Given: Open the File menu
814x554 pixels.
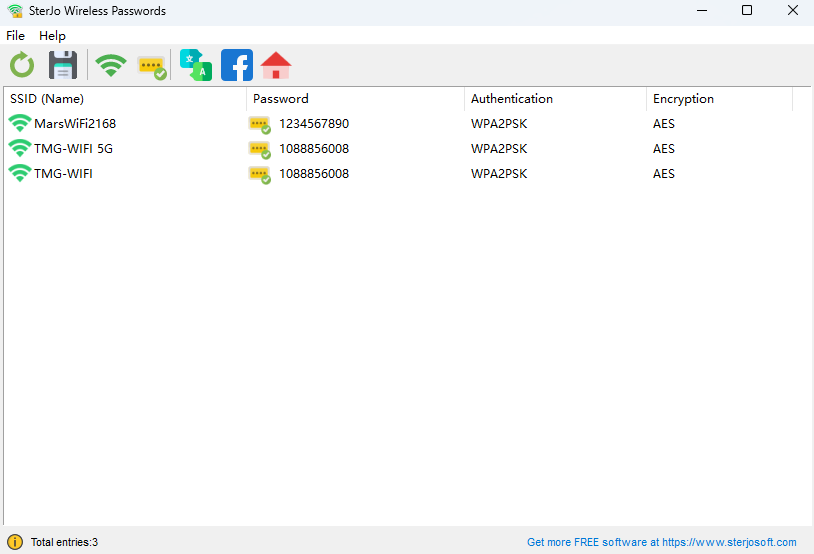Looking at the screenshot, I should (16, 36).
